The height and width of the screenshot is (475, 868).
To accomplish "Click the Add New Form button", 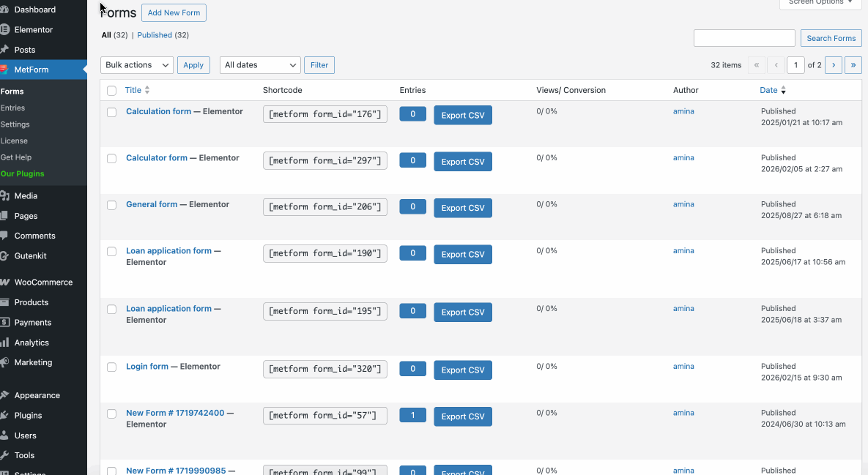I will pyautogui.click(x=174, y=12).
